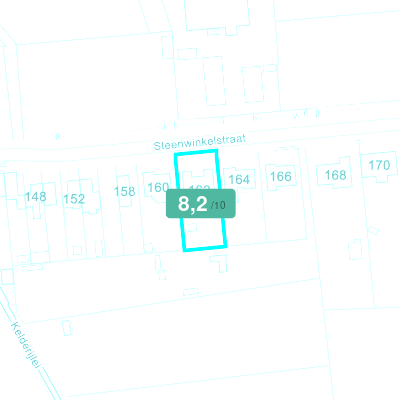400x400 pixels.
Task: Click the Kelderijlei street label
Action: pyautogui.click(x=26, y=345)
